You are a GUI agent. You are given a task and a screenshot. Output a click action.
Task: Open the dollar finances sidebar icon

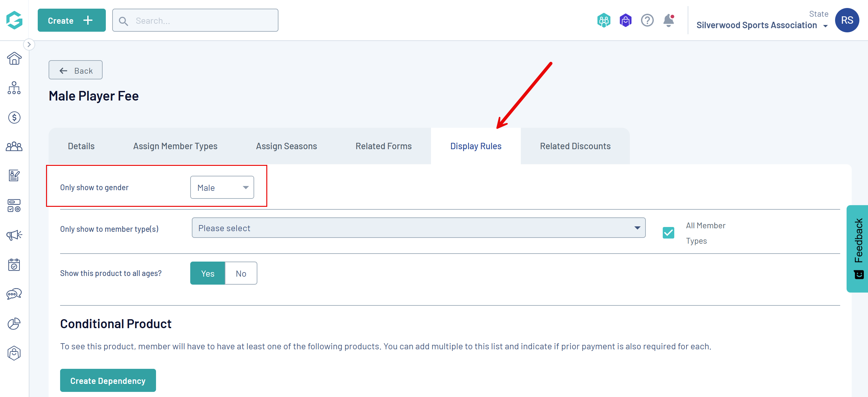(x=14, y=117)
